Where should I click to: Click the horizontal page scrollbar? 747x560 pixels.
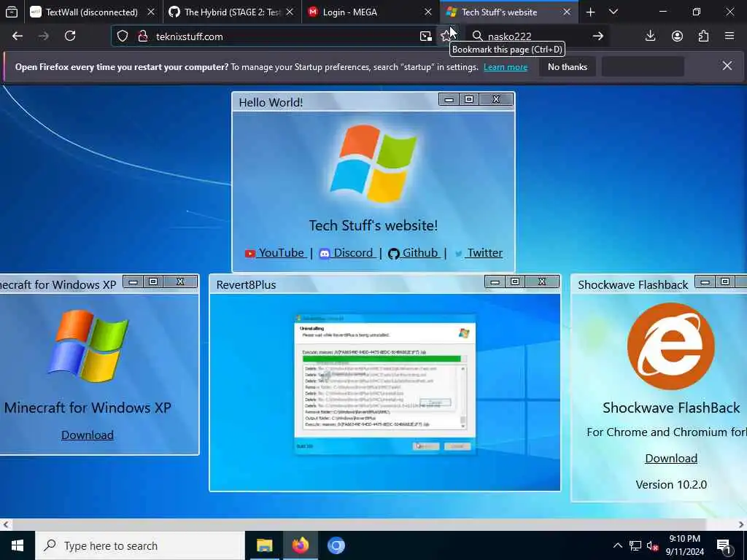click(359, 524)
